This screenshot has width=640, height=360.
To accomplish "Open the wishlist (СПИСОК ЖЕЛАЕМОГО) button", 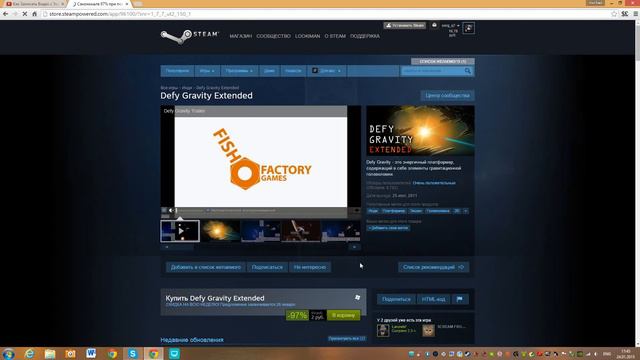I will pyautogui.click(x=443, y=61).
